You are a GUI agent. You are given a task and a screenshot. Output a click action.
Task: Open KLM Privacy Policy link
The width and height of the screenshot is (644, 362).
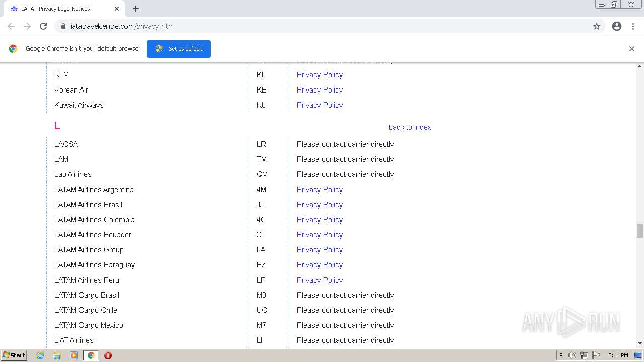(319, 75)
